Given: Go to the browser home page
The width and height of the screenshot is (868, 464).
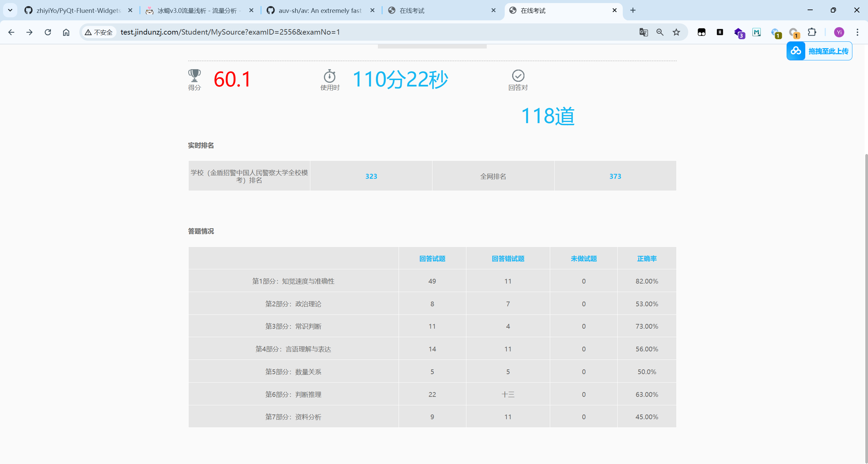Looking at the screenshot, I should coord(66,32).
